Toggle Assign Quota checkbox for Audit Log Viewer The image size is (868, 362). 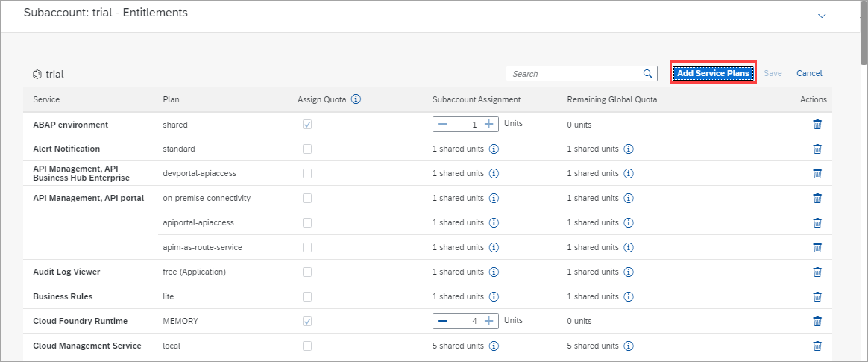pyautogui.click(x=307, y=272)
